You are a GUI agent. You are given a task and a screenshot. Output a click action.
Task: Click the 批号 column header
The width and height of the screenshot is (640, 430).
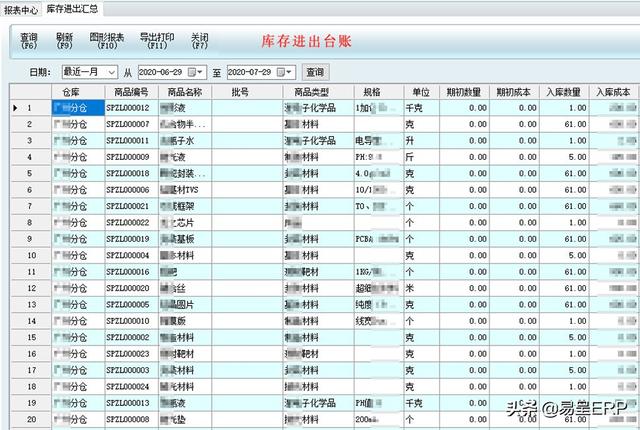click(x=240, y=92)
